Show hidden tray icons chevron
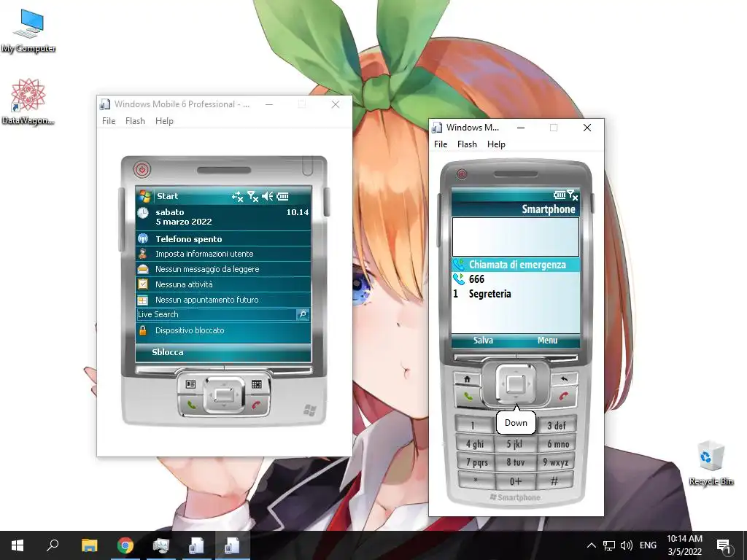Screen dimensions: 747x560 pos(591,545)
